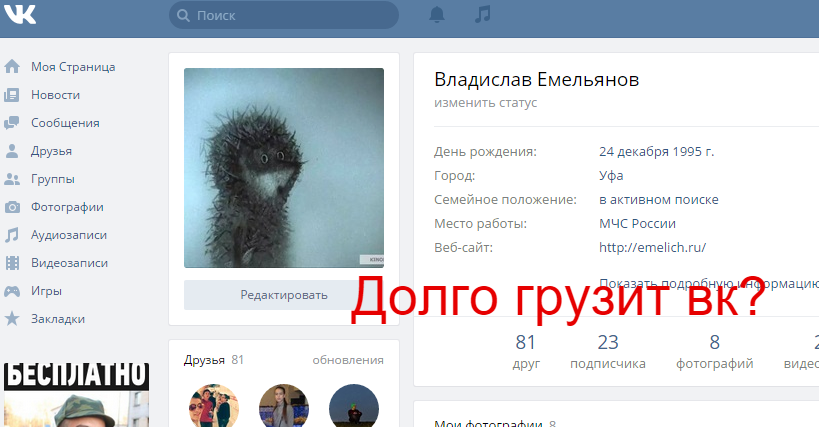Open Фотографии in sidebar

[x=67, y=207]
